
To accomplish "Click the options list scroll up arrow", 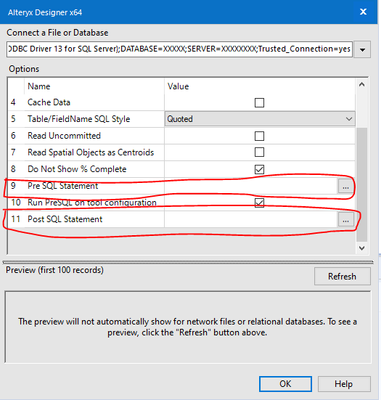I will point(362,85).
